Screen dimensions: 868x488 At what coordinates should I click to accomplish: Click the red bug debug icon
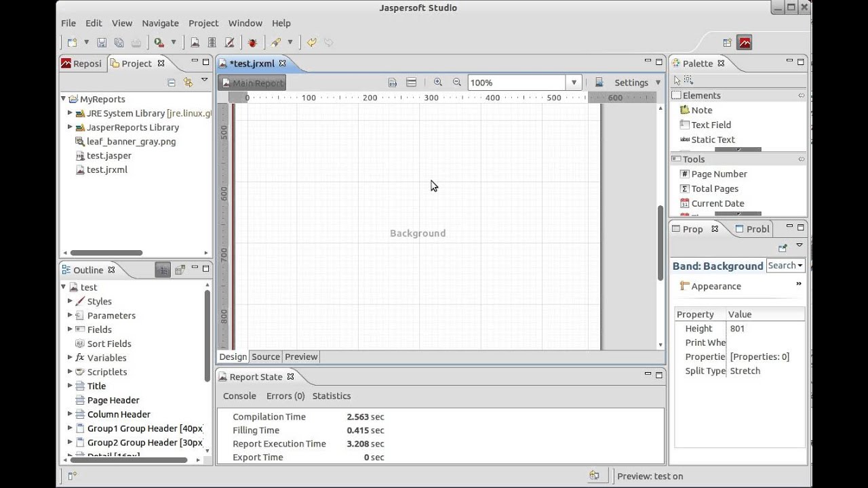pyautogui.click(x=252, y=43)
